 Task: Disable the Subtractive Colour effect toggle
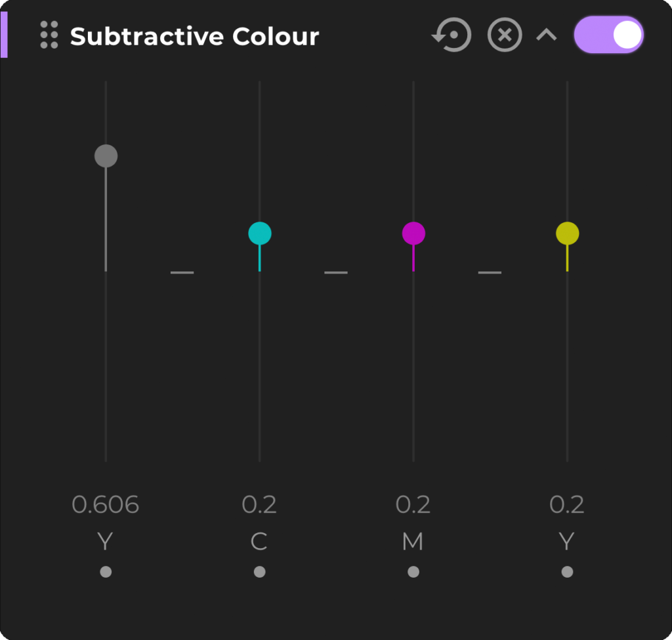click(608, 35)
